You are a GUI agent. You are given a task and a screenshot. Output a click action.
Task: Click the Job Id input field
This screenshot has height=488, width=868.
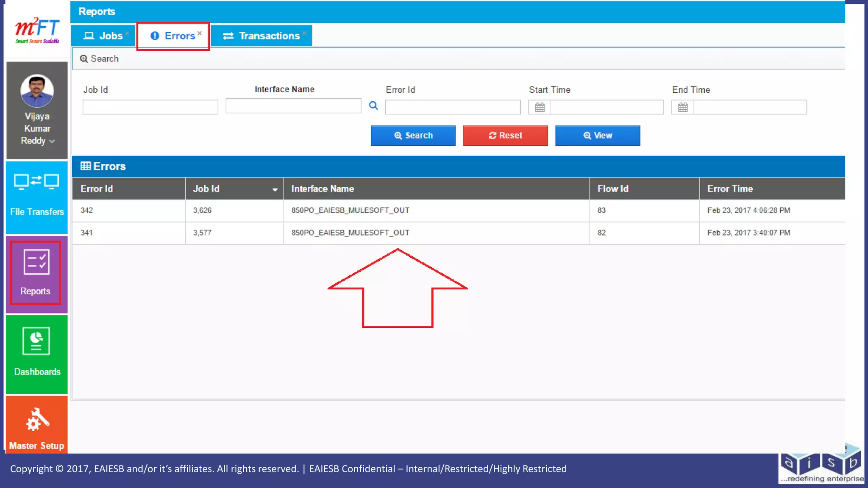(x=150, y=107)
